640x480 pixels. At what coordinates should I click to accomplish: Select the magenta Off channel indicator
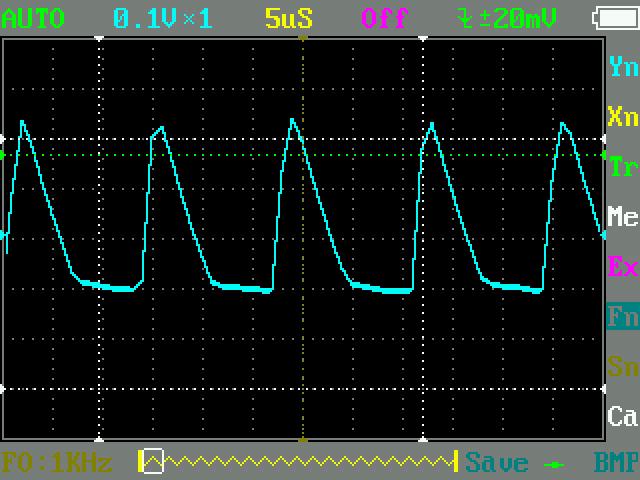(x=384, y=18)
